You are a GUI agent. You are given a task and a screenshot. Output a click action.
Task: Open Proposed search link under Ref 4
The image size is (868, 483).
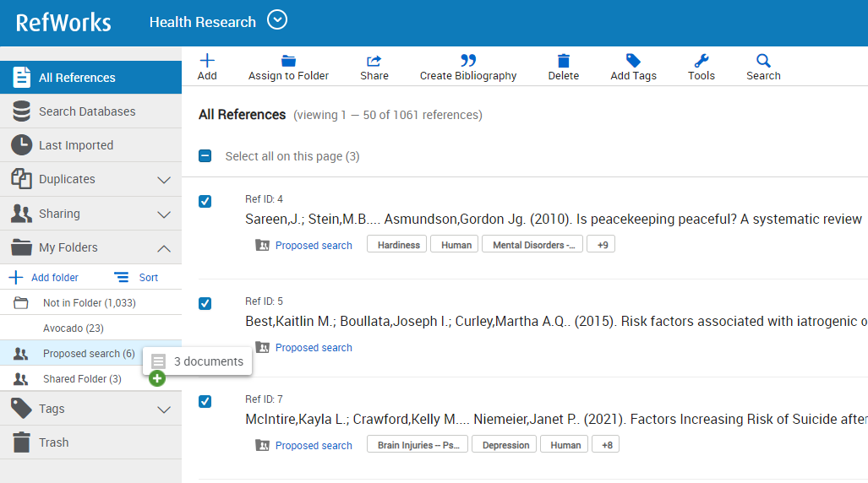(314, 245)
